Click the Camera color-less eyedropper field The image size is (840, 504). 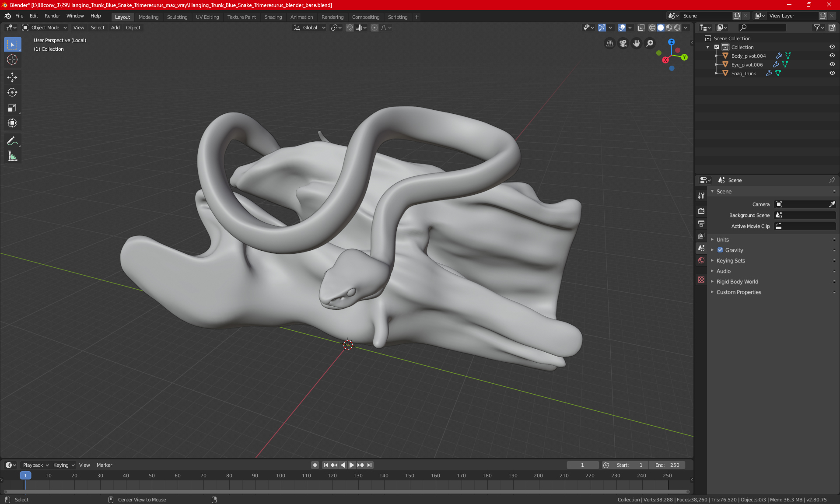(832, 204)
